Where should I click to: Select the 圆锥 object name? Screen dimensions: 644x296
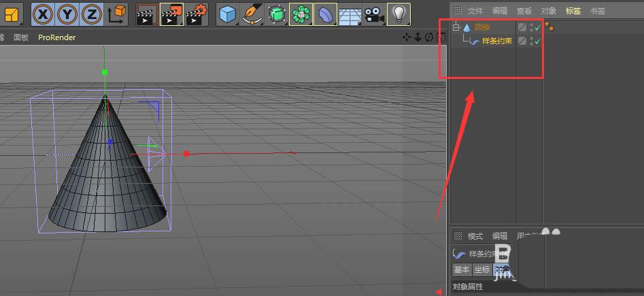[482, 27]
